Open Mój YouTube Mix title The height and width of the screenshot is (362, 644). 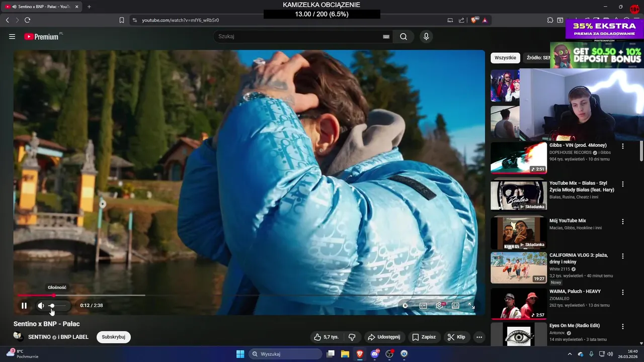tap(568, 221)
